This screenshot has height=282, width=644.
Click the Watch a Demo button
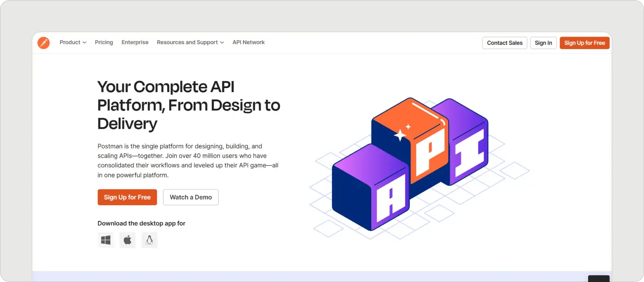coord(191,197)
